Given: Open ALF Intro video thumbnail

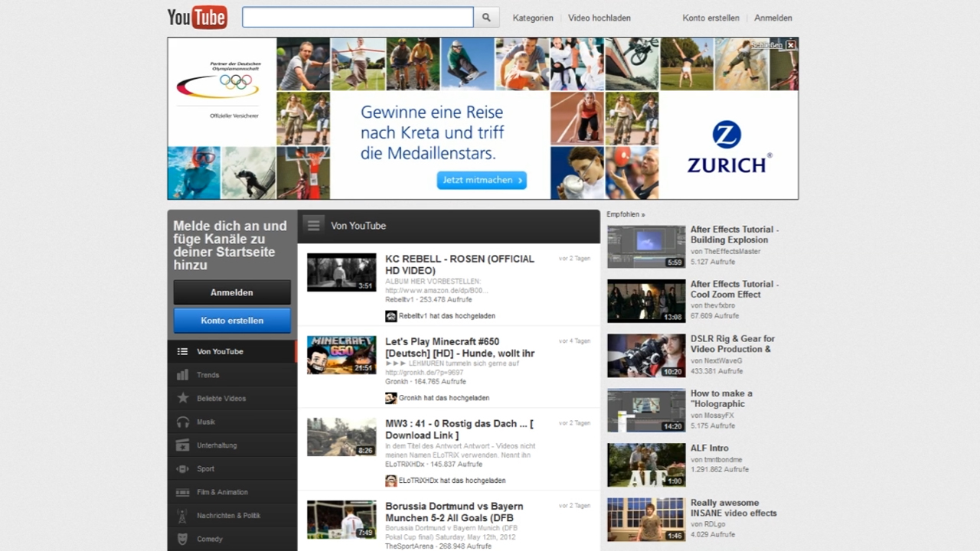Looking at the screenshot, I should (x=646, y=465).
